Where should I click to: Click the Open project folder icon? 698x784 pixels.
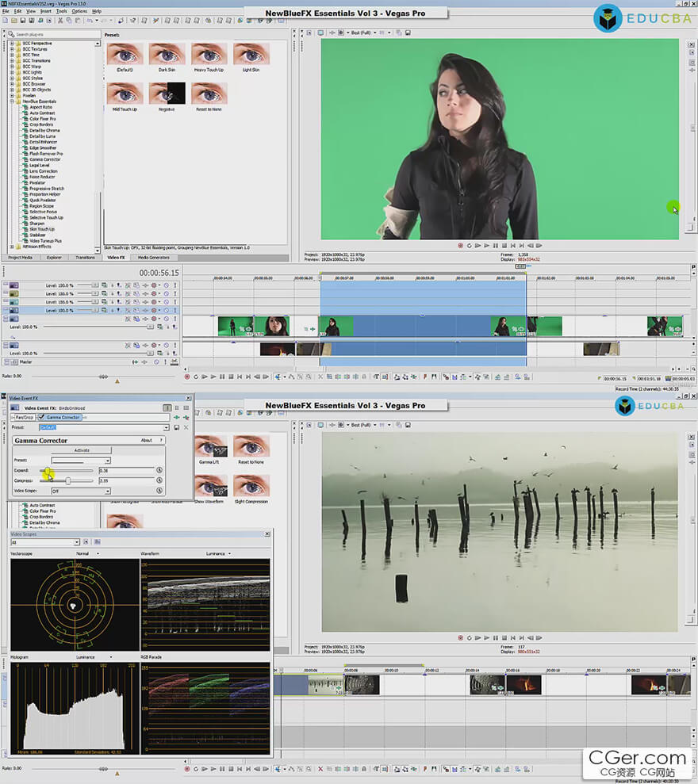coord(14,21)
